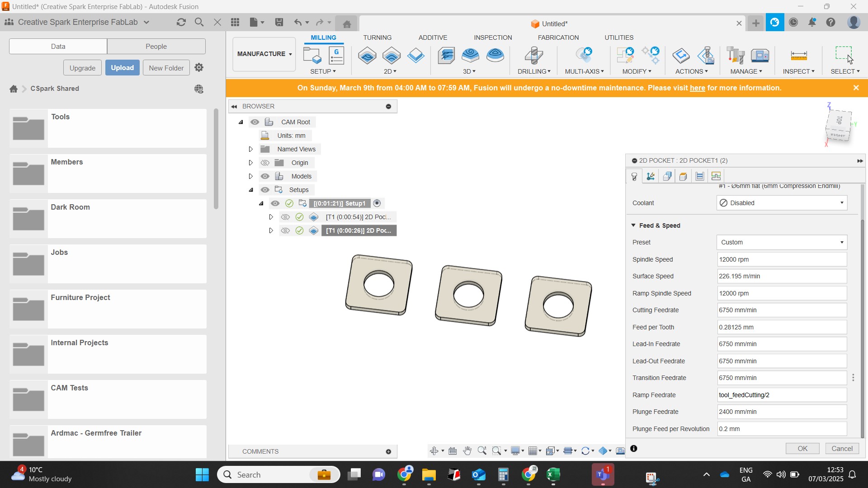Open the SETUP menu
The width and height of the screenshot is (868, 488).
[x=323, y=71]
